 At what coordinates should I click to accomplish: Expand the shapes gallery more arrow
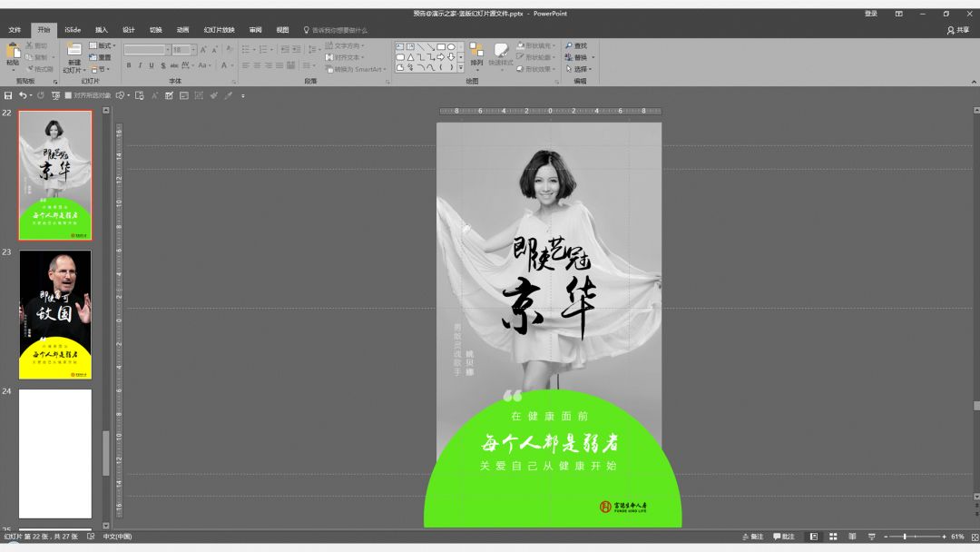461,67
